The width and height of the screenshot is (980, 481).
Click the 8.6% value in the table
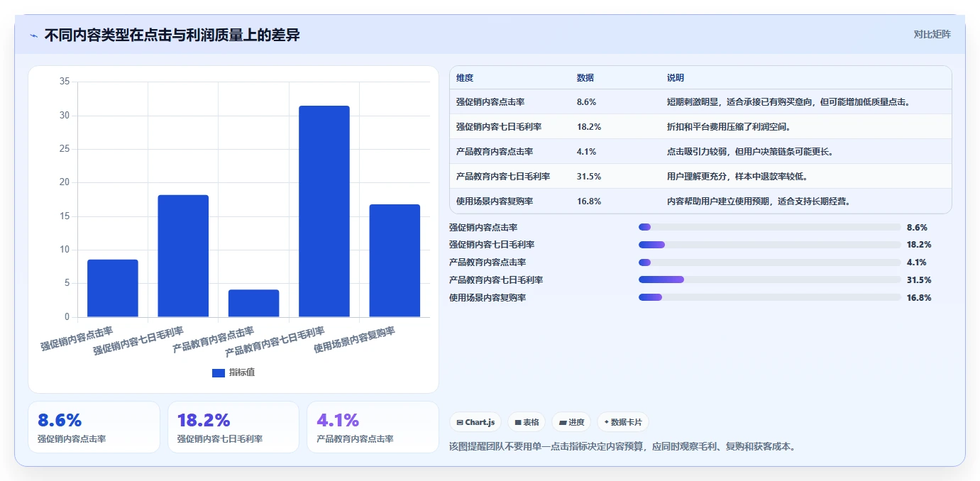point(587,102)
